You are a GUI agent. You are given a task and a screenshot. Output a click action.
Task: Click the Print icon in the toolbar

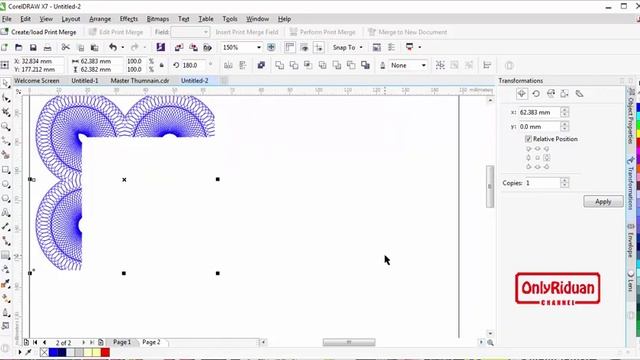47,47
